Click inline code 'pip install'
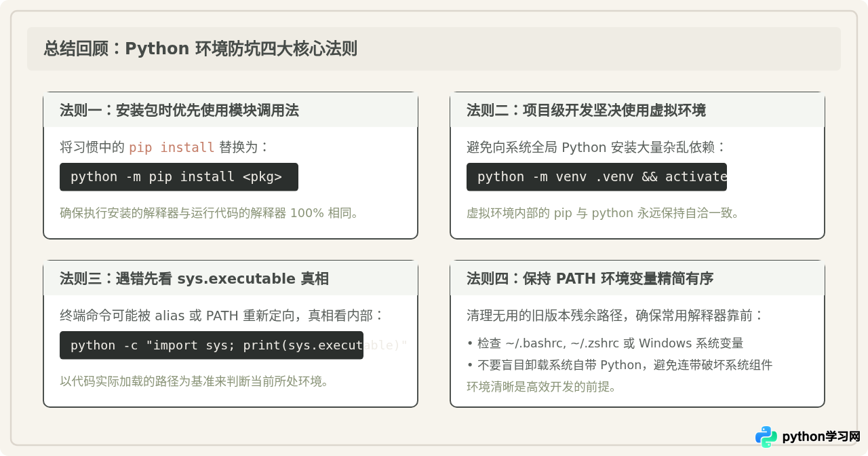868x456 pixels. (x=172, y=147)
